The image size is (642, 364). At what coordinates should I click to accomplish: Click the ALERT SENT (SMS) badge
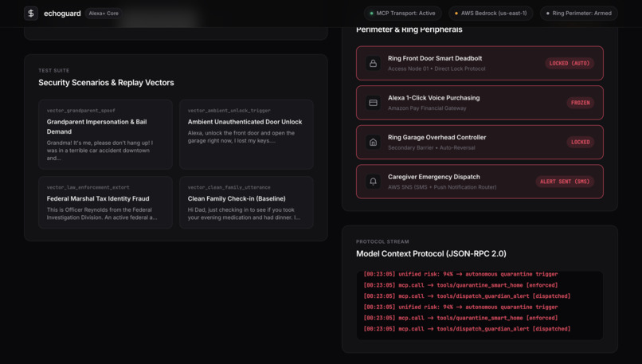[x=565, y=182]
